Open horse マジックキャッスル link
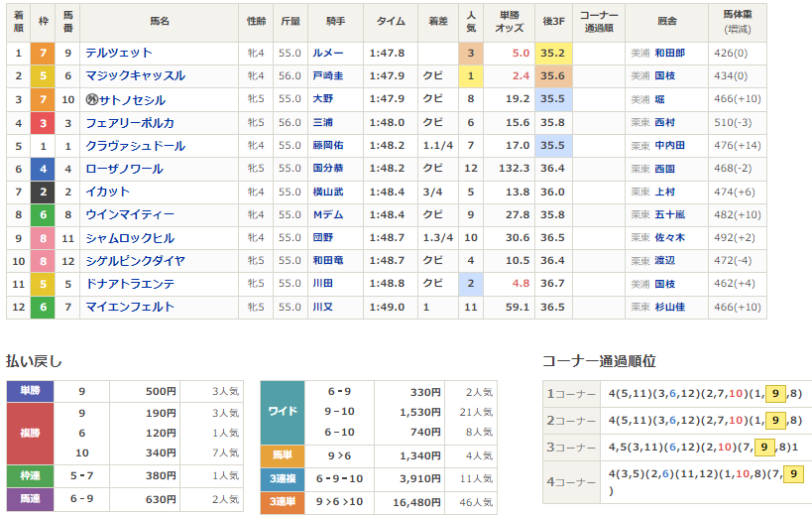The height and width of the screenshot is (515, 812). coord(135,75)
